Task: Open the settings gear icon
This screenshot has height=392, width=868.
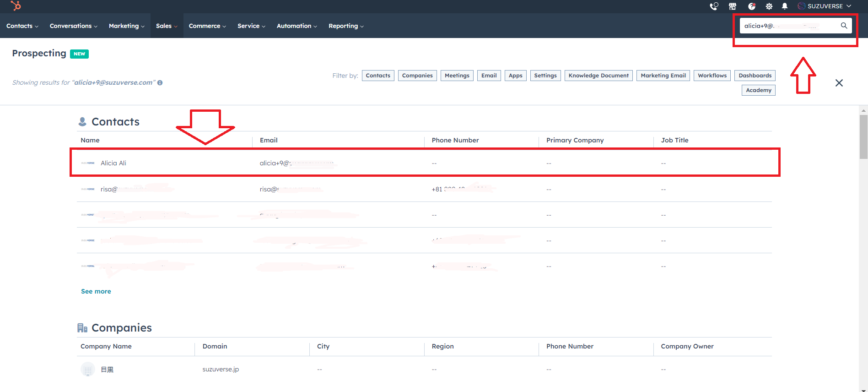Action: pos(769,6)
